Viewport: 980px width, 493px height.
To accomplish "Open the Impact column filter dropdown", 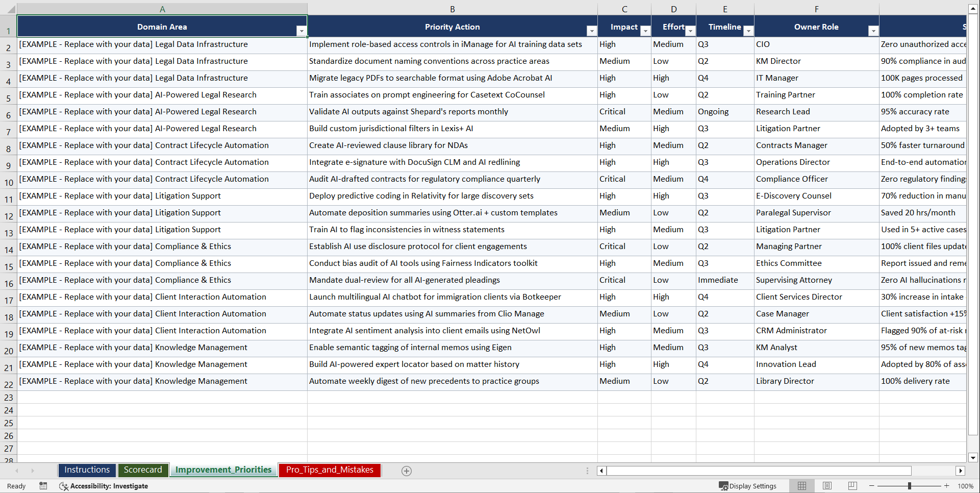I will pos(645,31).
